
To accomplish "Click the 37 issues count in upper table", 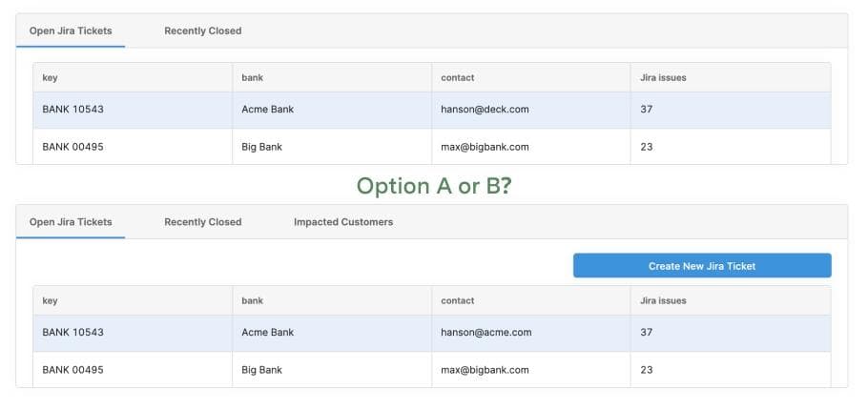I will [x=647, y=110].
